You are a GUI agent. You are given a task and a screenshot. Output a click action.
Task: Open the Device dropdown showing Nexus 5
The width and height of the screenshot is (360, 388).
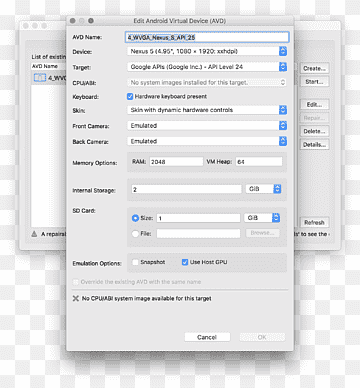(x=207, y=51)
